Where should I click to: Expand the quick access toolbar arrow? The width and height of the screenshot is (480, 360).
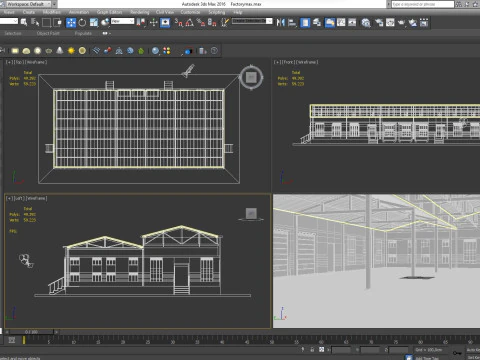[x=55, y=4]
